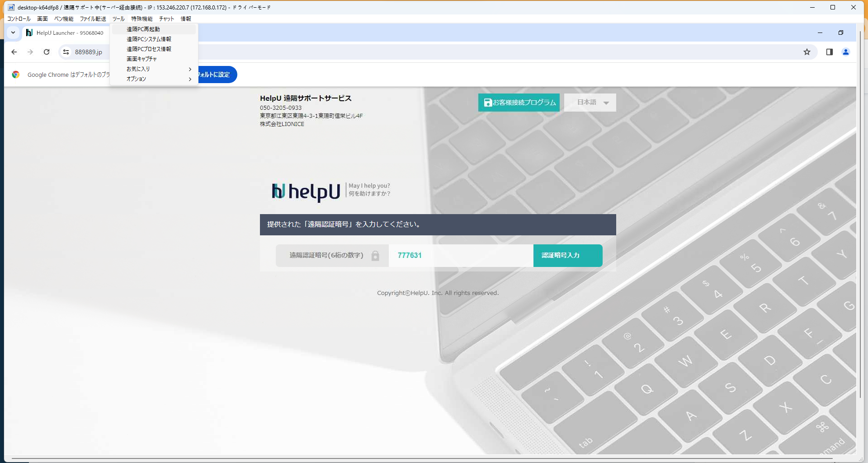Restore the remote Chrome window
Viewport: 868px width, 463px height.
click(x=841, y=33)
